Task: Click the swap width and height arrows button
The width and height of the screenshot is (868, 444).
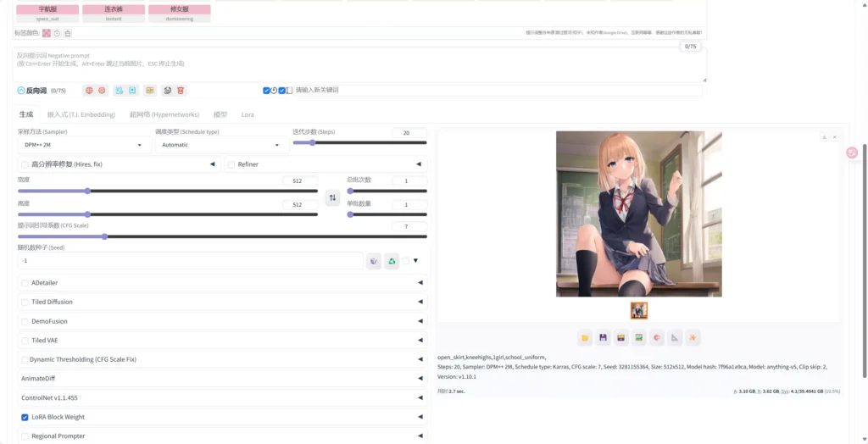Action: 332,197
